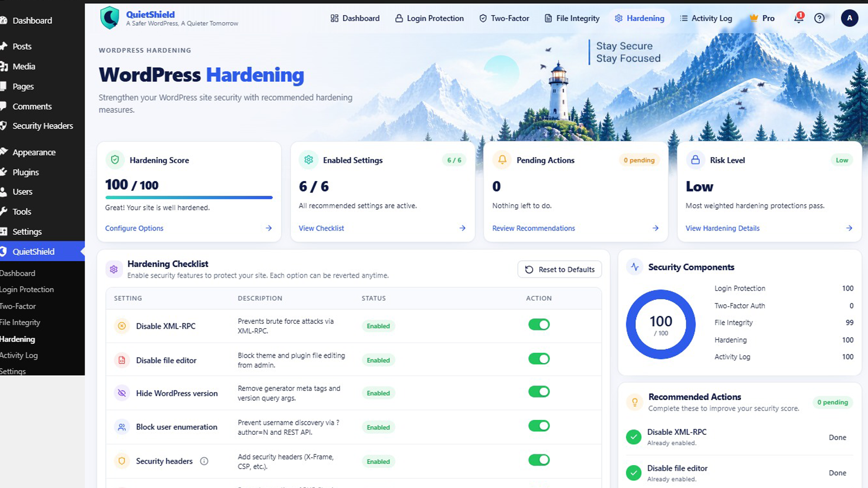The height and width of the screenshot is (488, 868).
Task: Follow the Review Recommendations link
Action: coord(533,228)
